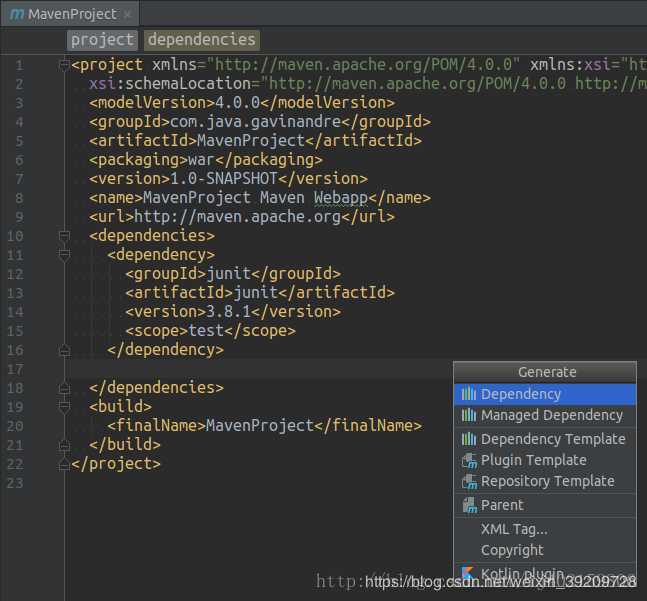Select the MavenProject editor tab
The height and width of the screenshot is (601, 647).
click(70, 14)
